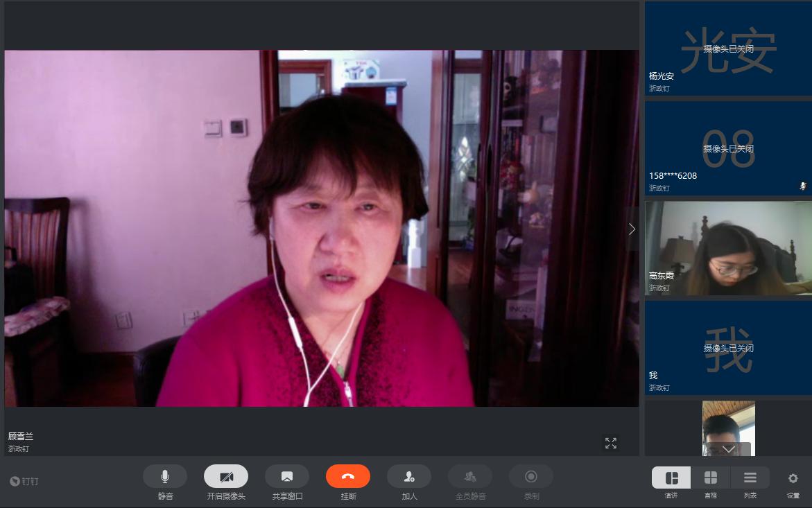Hang up the call with 挂断
Viewport: 812px width, 508px height.
(x=348, y=476)
